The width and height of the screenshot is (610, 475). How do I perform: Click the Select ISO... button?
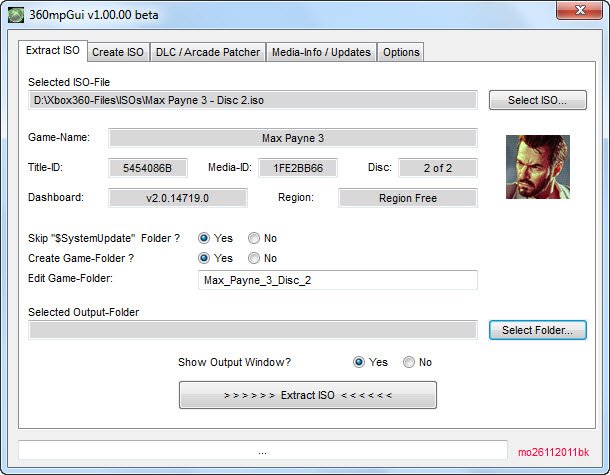coord(538,100)
